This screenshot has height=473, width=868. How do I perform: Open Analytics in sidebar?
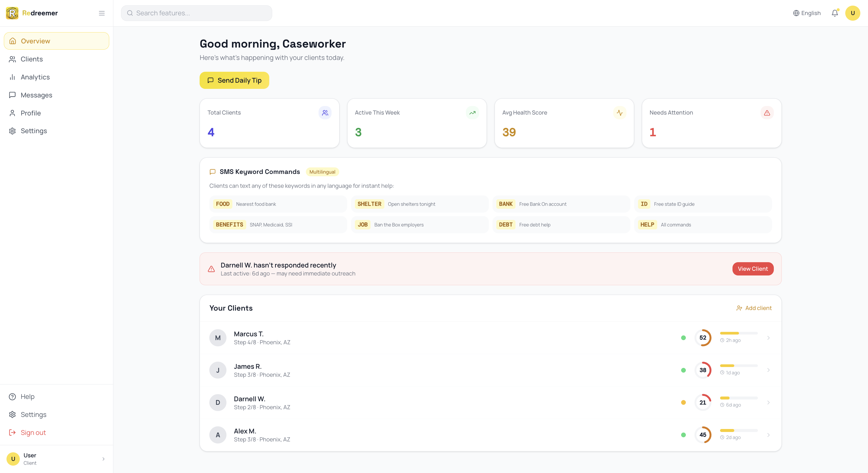click(35, 77)
